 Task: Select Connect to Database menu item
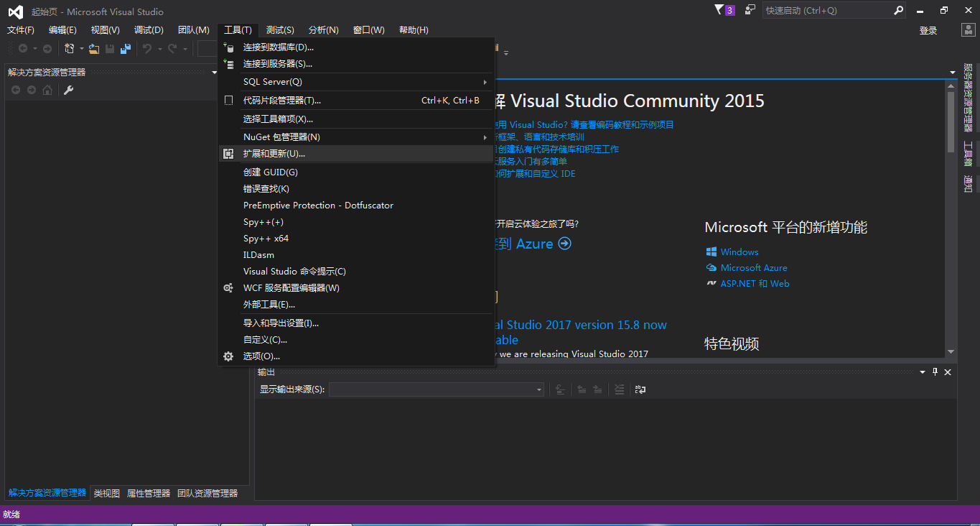[356, 47]
